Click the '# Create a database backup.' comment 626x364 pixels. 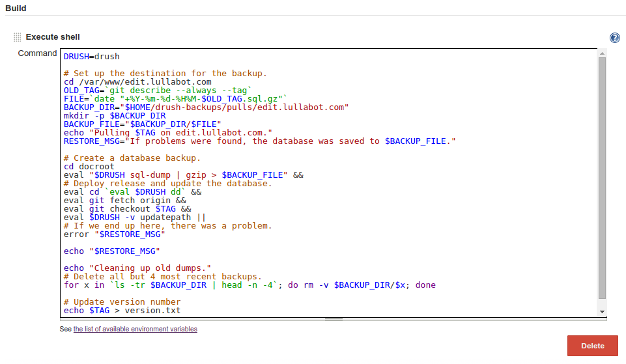click(x=132, y=158)
